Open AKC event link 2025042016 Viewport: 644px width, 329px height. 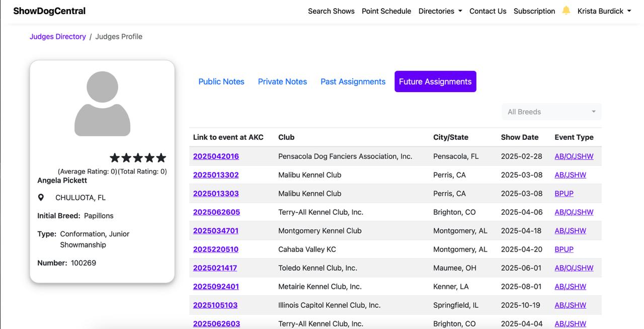[x=216, y=156]
